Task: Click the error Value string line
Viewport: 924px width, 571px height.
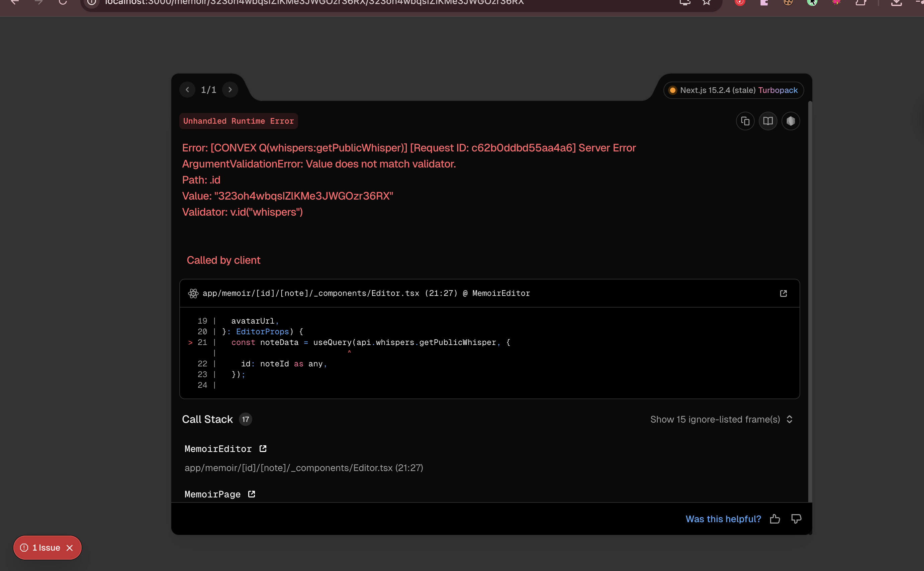Action: tap(288, 196)
